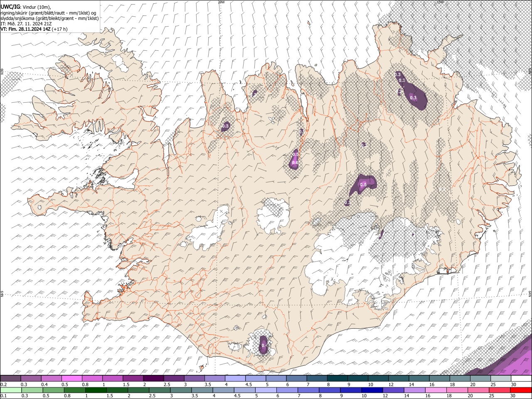Viewport: 532px width, 399px height.
Task: Choose darkest purple 2–2.5 swatch in upper legend
Action: point(153,378)
